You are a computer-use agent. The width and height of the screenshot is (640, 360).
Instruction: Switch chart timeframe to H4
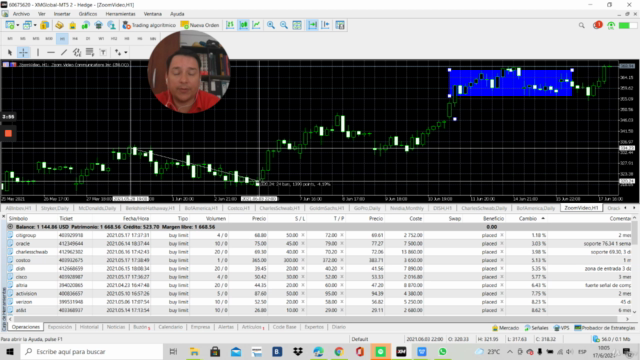click(x=75, y=39)
